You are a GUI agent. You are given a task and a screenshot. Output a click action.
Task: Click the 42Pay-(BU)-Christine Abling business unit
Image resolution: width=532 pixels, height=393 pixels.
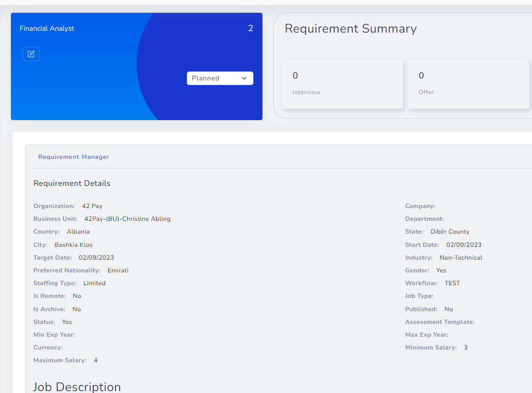(127, 218)
